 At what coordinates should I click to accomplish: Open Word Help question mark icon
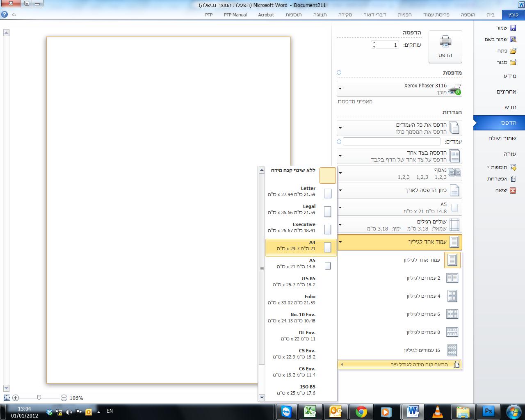[5, 14]
